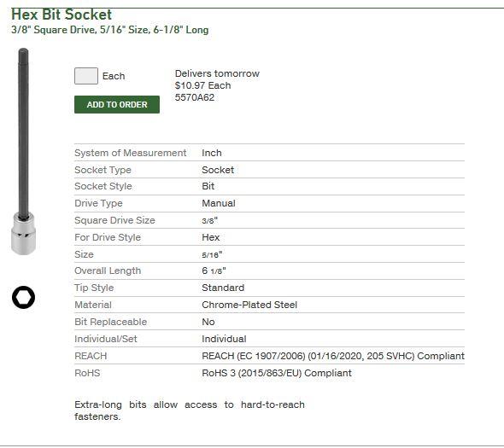Viewport: 504px width, 448px height.
Task: Click the $10.97 Each price text
Action: point(202,85)
